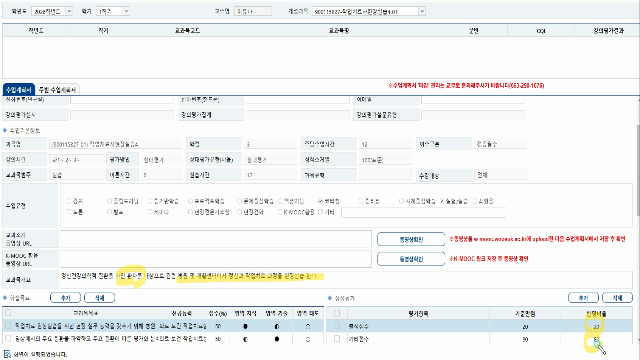Toggle the 발표 class-type checkbox
Screen dimensions: 640x360
(109, 212)
